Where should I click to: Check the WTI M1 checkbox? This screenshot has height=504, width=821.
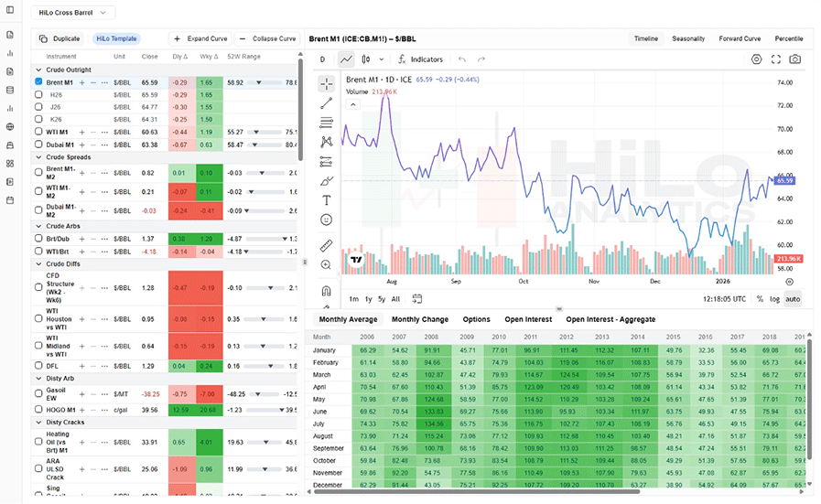coord(38,132)
